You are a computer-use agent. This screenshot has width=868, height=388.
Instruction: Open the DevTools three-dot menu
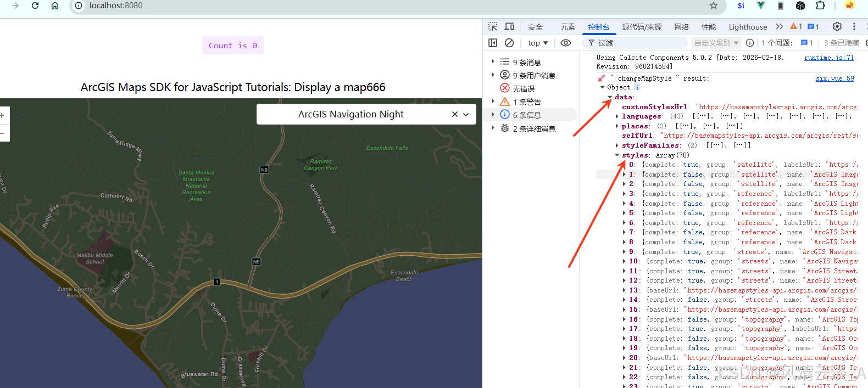pyautogui.click(x=854, y=26)
